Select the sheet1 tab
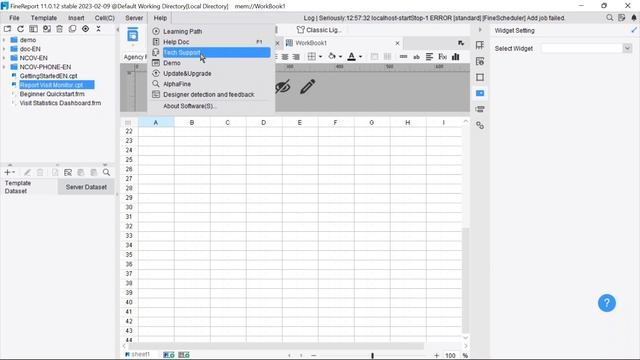 (x=138, y=355)
